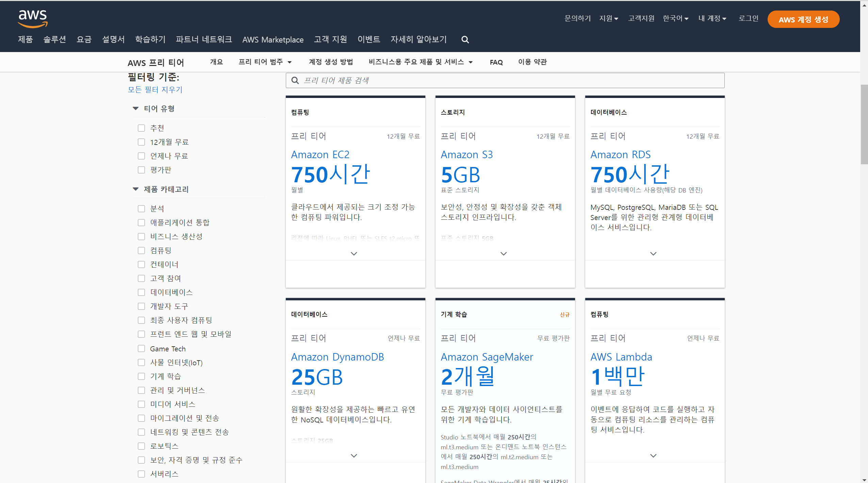Expand the Amazon S3 card chevron
The image size is (868, 483).
tap(504, 254)
